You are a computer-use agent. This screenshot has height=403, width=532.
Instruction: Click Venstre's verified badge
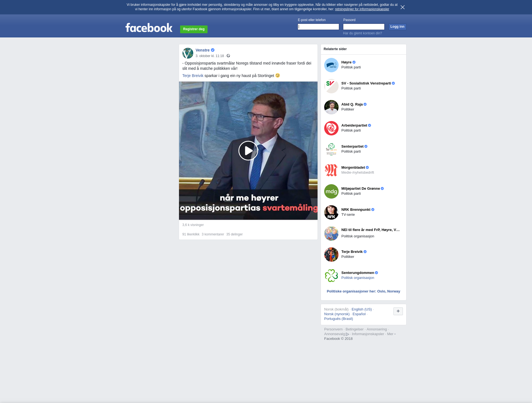point(213,50)
